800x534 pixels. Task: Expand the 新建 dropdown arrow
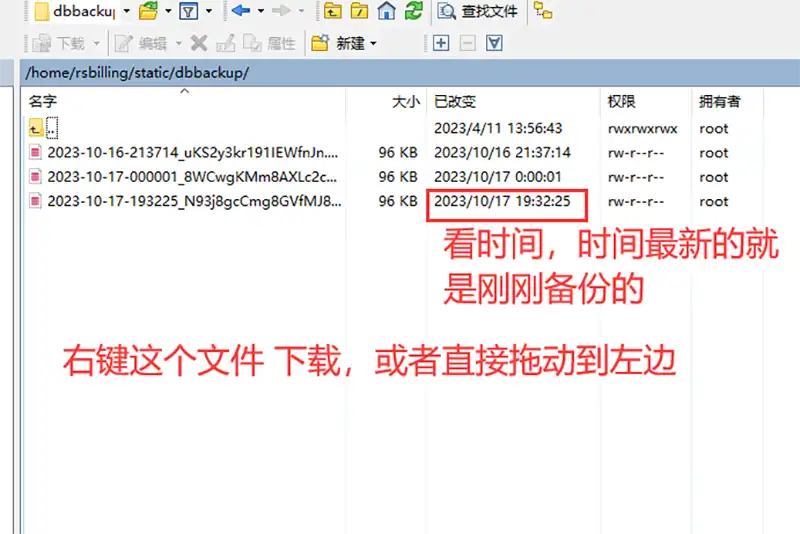tap(373, 43)
